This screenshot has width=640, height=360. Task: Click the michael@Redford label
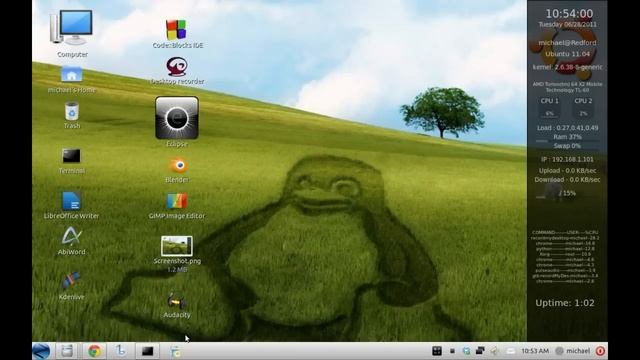pyautogui.click(x=567, y=42)
